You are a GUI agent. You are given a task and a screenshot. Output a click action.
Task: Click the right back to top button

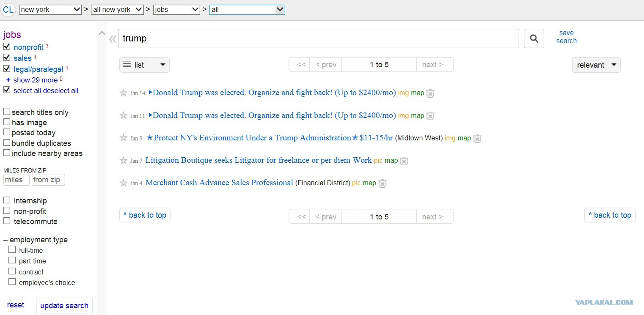[x=610, y=215]
